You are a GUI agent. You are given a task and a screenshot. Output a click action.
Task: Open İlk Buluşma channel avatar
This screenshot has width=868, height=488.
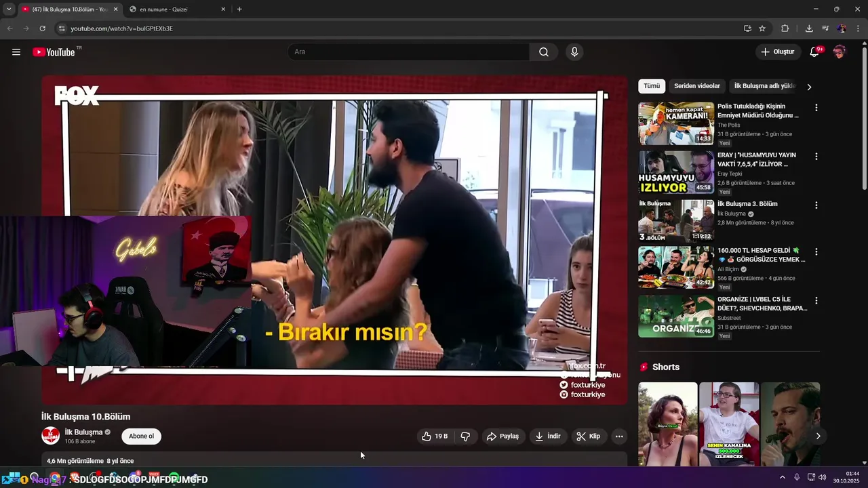click(51, 436)
